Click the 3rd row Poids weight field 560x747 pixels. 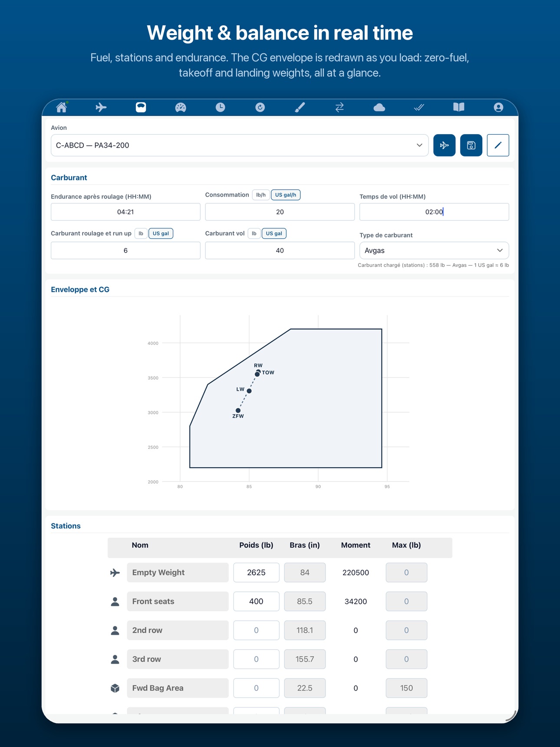click(256, 659)
